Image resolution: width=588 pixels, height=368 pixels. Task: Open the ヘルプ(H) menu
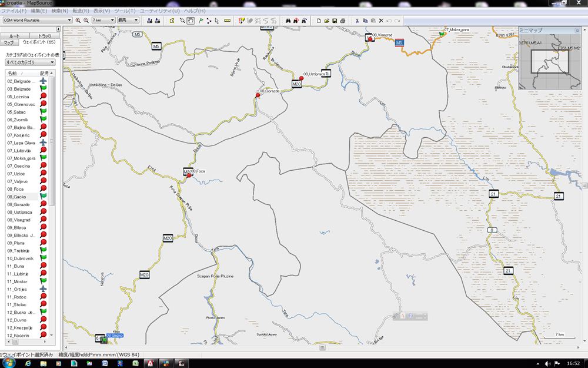click(195, 11)
